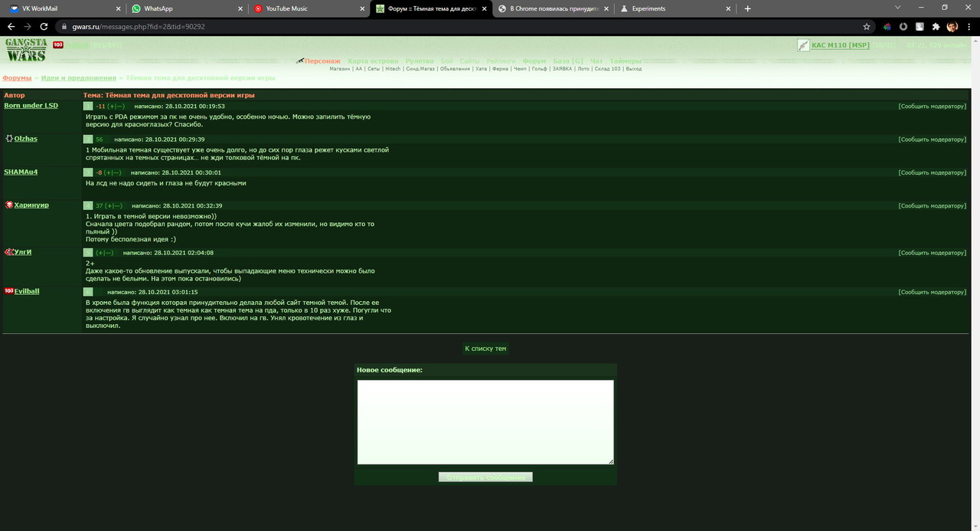Click the rifle icon beside KAC M110

pyautogui.click(x=803, y=45)
